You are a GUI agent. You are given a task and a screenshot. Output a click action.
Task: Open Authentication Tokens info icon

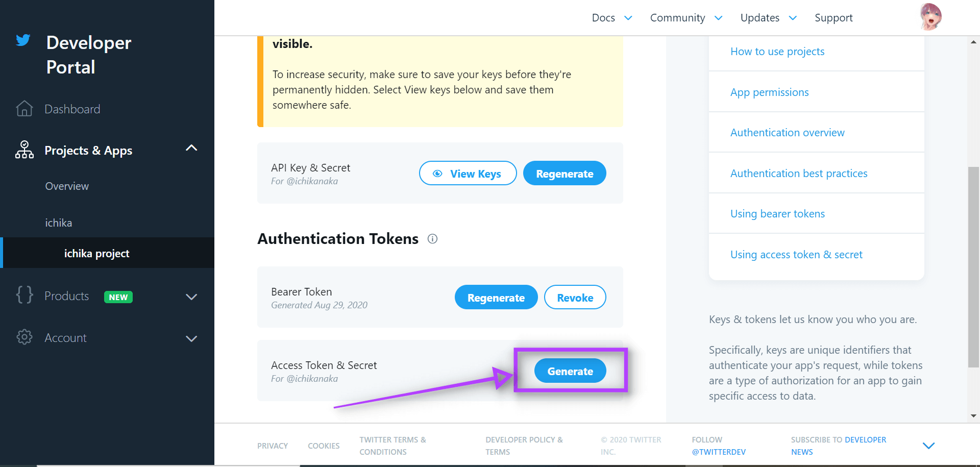[432, 239]
